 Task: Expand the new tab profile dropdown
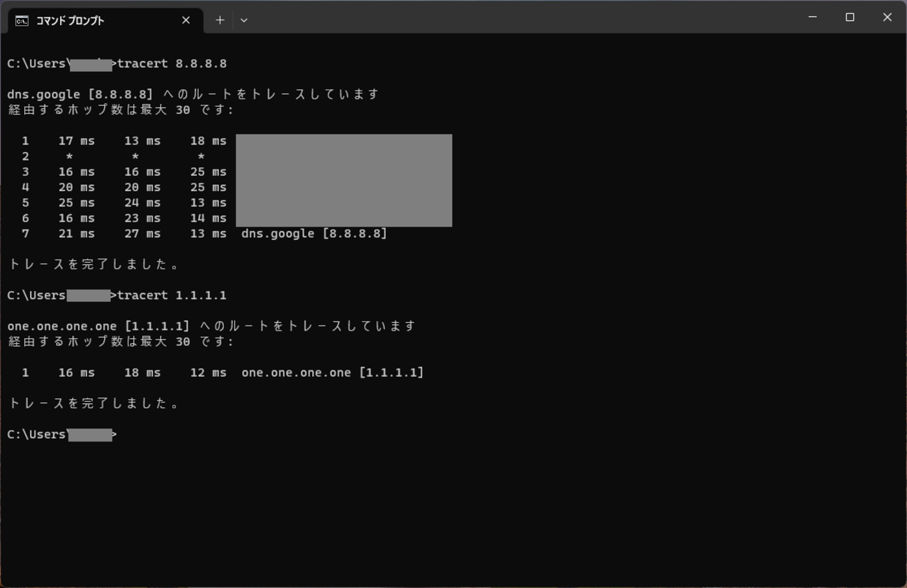pos(243,20)
